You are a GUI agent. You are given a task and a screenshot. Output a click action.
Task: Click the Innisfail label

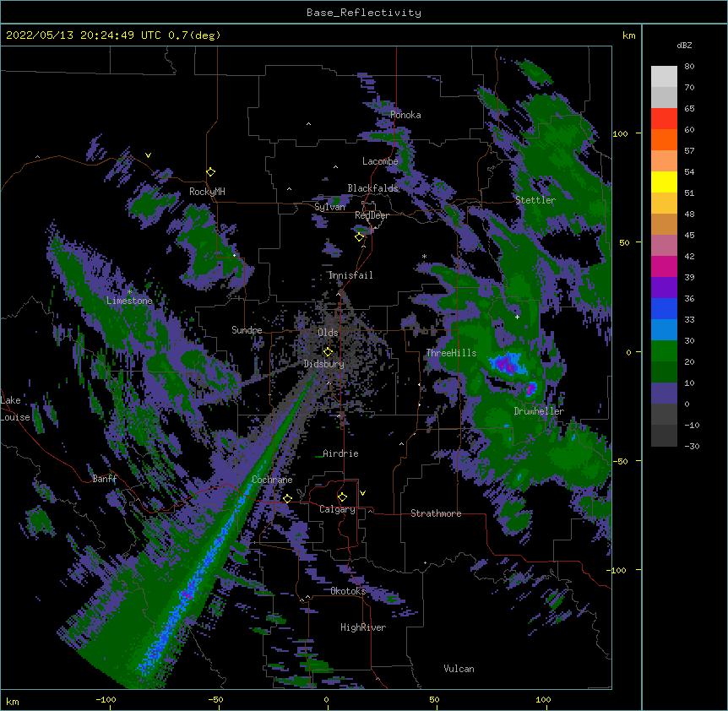click(x=350, y=275)
